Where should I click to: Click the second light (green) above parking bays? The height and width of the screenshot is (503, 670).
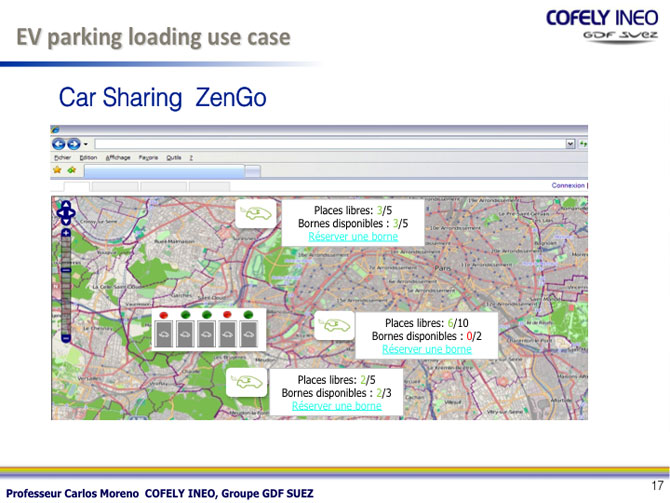185,315
